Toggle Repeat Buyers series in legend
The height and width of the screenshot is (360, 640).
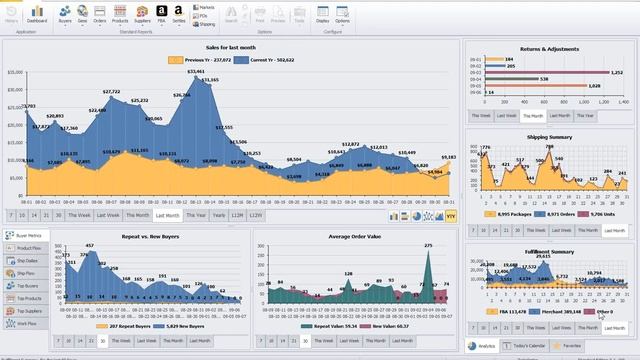124,326
